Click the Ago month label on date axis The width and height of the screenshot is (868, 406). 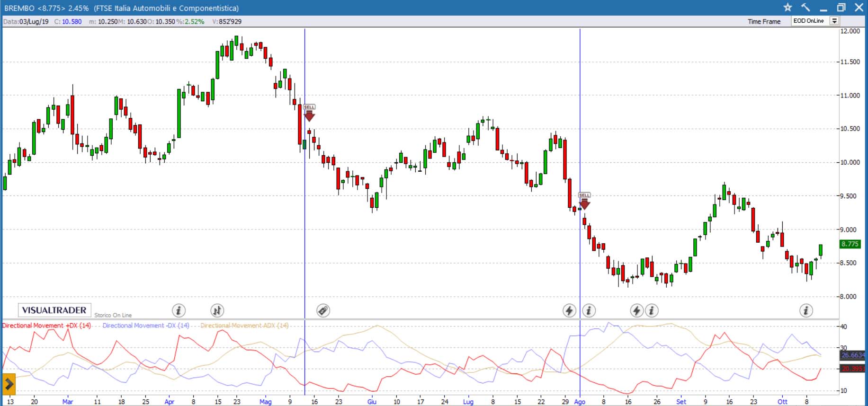580,402
